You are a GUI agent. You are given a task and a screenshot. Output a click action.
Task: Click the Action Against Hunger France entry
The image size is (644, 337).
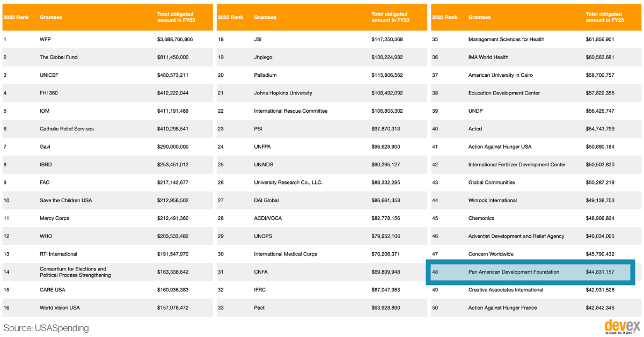(x=502, y=307)
